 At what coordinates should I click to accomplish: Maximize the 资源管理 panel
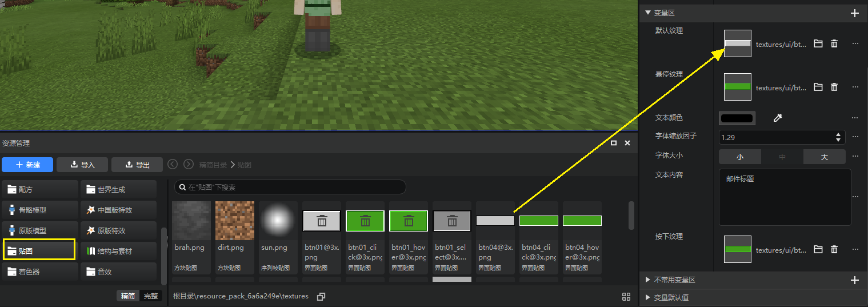(x=614, y=143)
